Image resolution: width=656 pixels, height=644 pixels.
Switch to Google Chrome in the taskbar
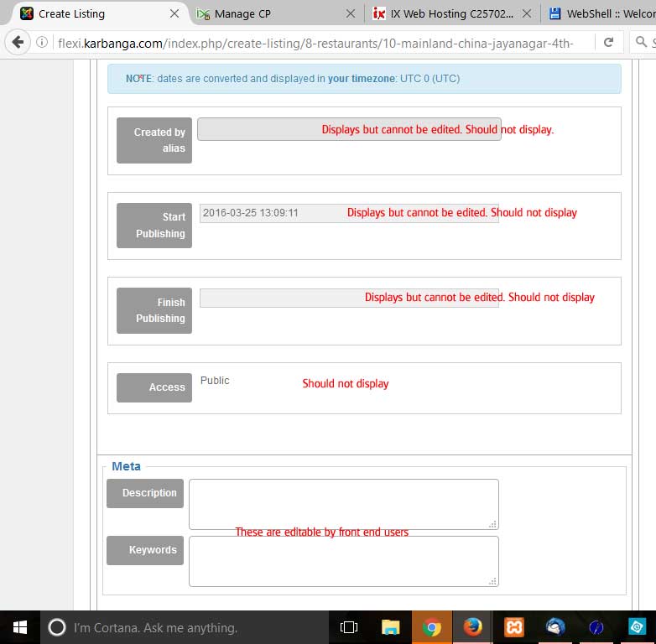pyautogui.click(x=432, y=627)
